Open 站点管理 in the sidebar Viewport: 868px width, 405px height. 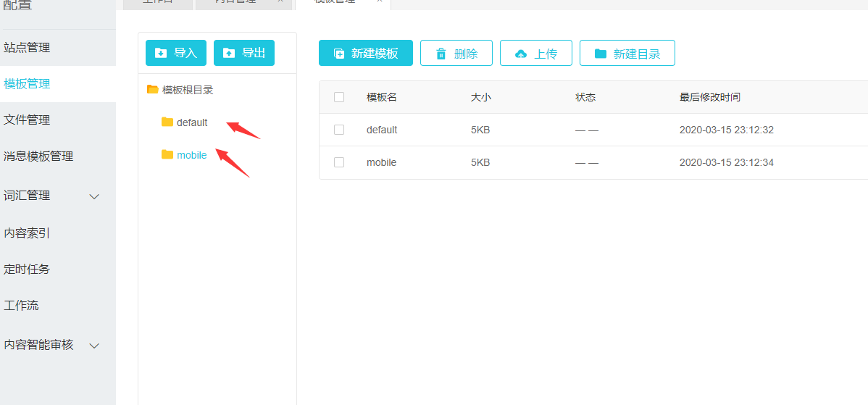(28, 48)
